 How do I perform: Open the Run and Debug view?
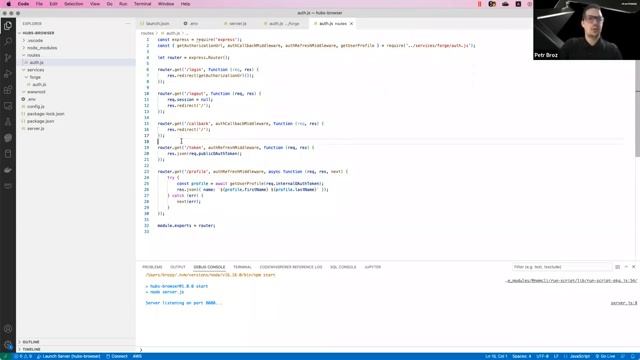8,74
